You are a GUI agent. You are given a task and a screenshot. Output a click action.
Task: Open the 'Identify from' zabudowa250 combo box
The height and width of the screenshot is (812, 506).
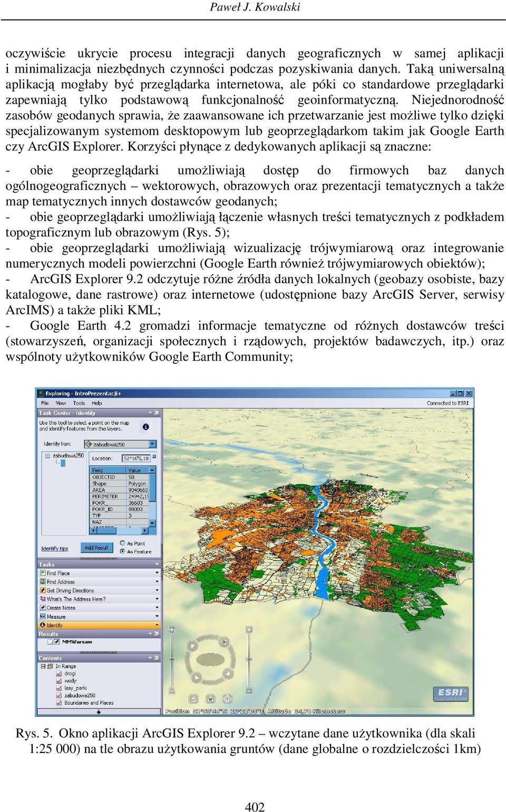pyautogui.click(x=120, y=444)
